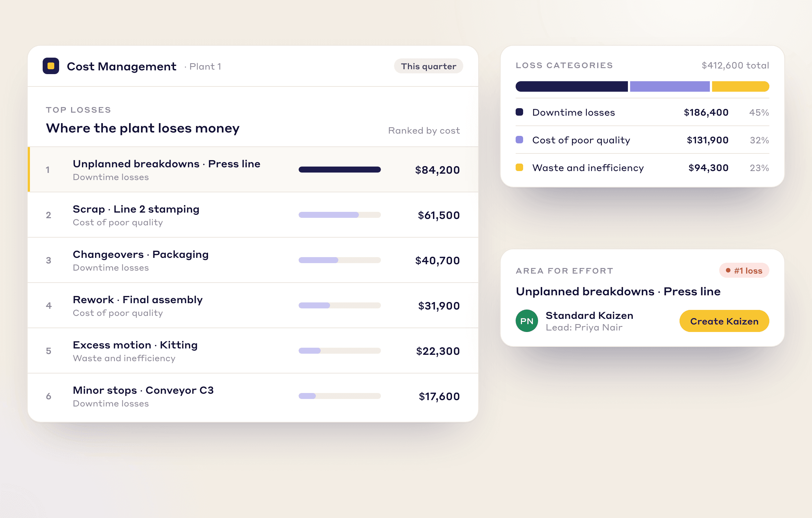Click the #1 loss badge

(744, 271)
